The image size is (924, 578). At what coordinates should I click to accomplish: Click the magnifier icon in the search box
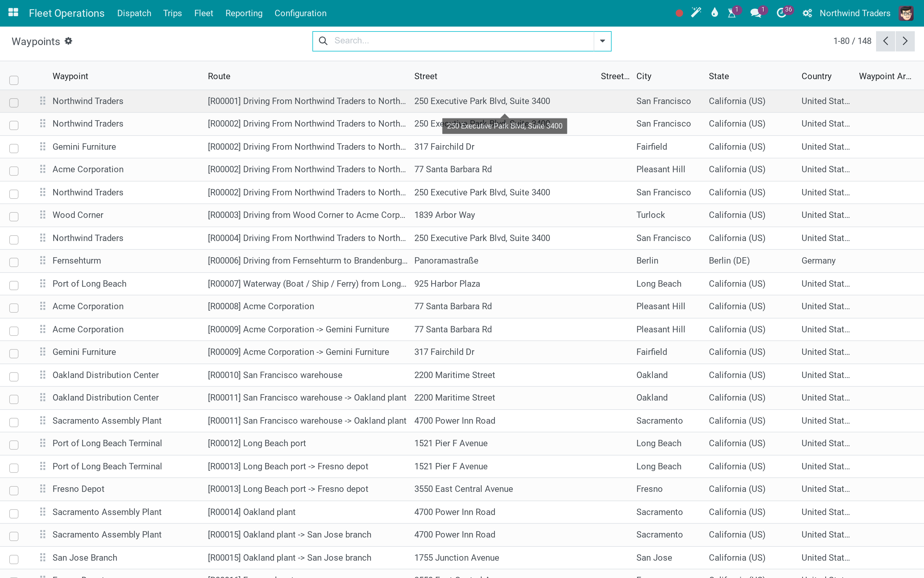click(323, 40)
